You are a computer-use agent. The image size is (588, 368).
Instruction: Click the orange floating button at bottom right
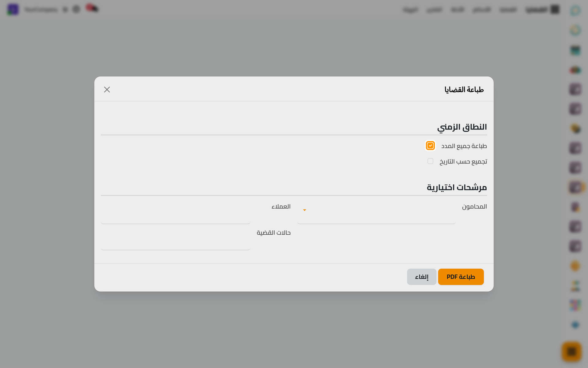pos(571,351)
